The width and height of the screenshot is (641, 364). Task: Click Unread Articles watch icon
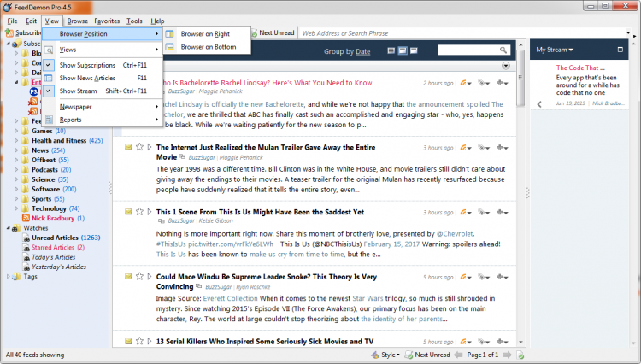coord(26,238)
